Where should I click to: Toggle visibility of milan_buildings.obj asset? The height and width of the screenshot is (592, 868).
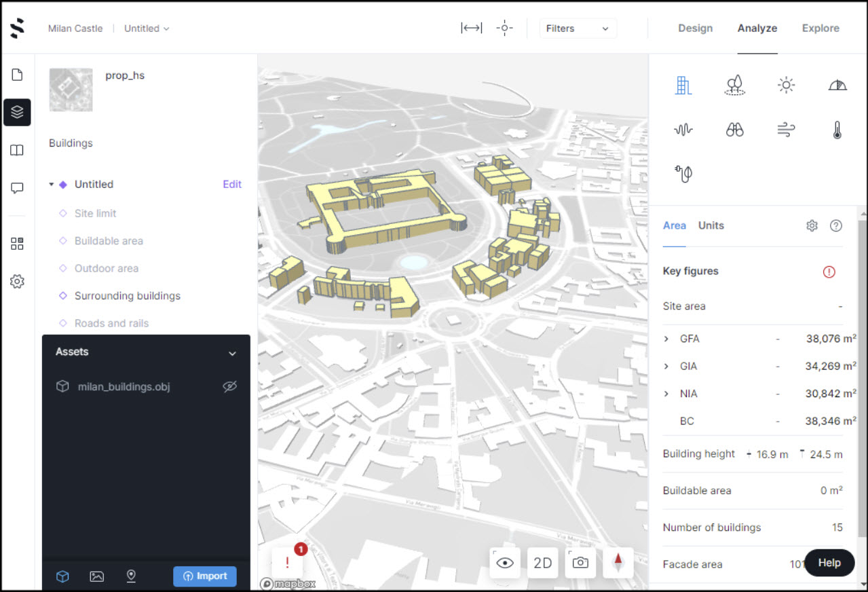[x=229, y=386]
